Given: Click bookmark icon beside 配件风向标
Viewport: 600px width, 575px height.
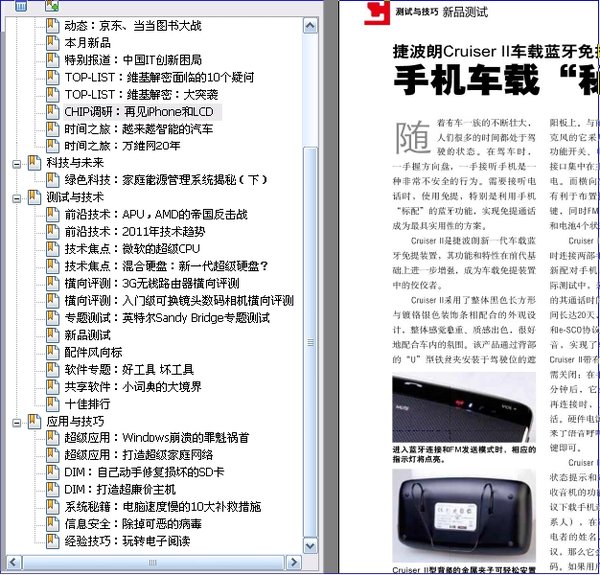Looking at the screenshot, I should click(x=52, y=352).
